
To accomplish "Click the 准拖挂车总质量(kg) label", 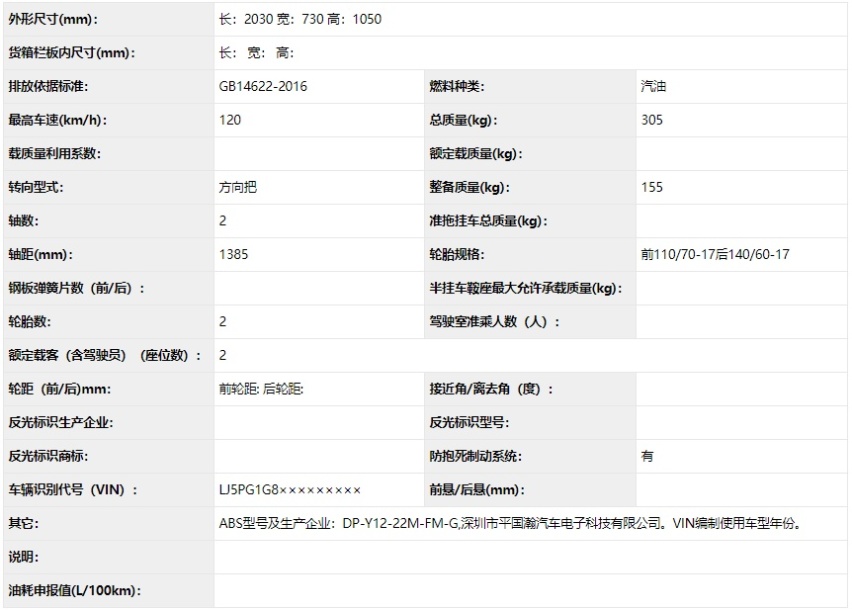I will click(488, 221).
